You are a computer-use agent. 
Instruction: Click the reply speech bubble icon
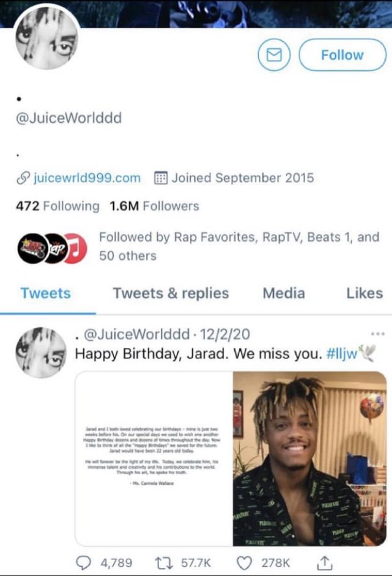pyautogui.click(x=83, y=563)
